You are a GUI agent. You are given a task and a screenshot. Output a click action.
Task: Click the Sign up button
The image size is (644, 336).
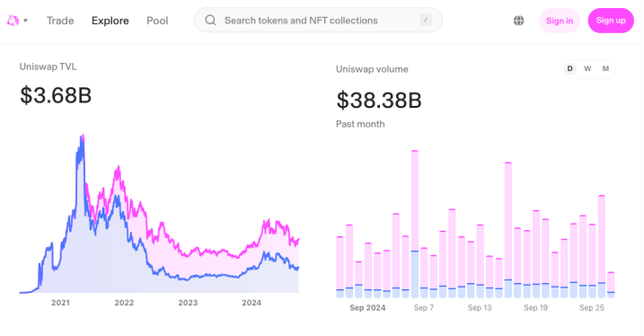[x=611, y=21]
